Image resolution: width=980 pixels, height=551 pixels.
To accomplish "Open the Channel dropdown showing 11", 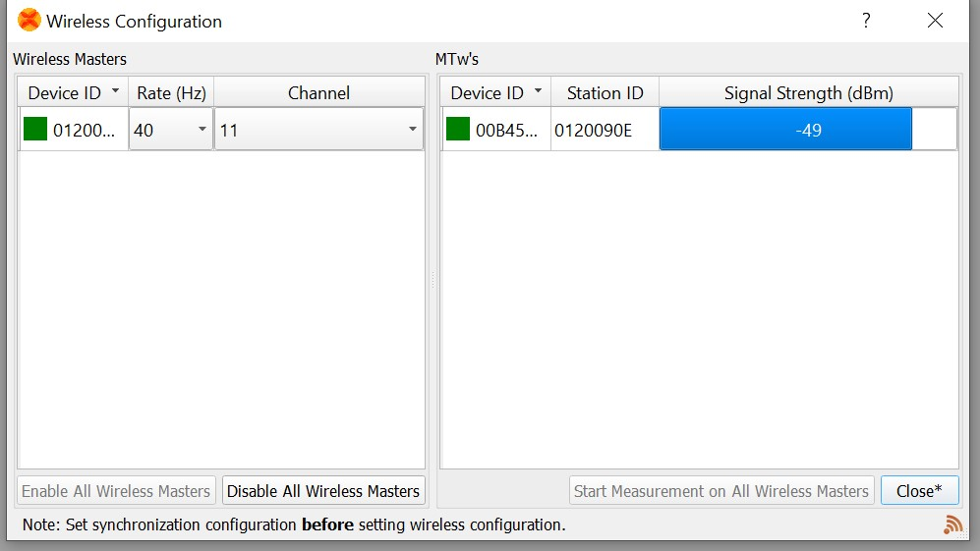I will pos(318,130).
